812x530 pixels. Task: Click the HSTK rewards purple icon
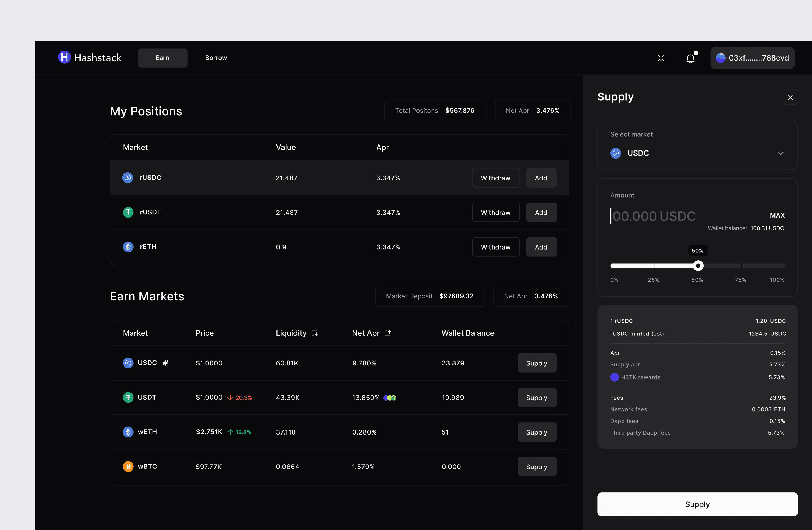pos(614,377)
